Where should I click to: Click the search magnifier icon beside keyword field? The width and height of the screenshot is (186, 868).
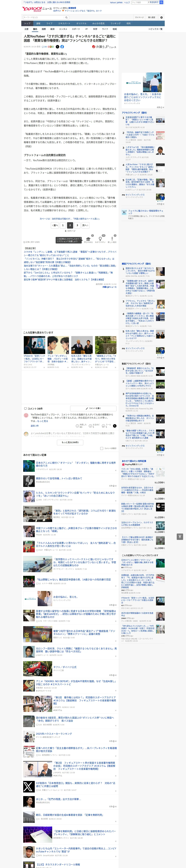click(x=66, y=18)
